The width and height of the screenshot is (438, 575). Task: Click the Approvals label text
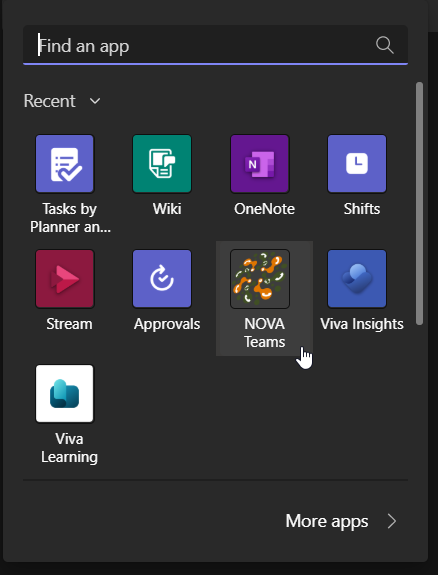[167, 324]
